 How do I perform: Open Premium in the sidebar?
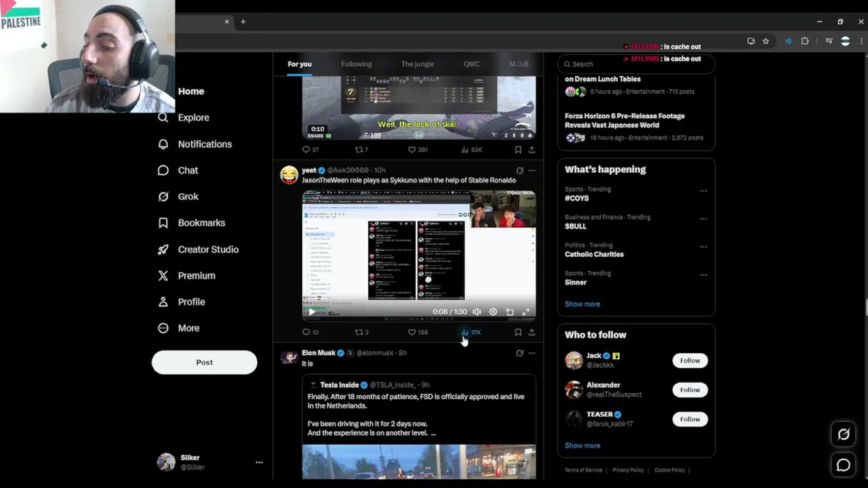tap(186, 275)
